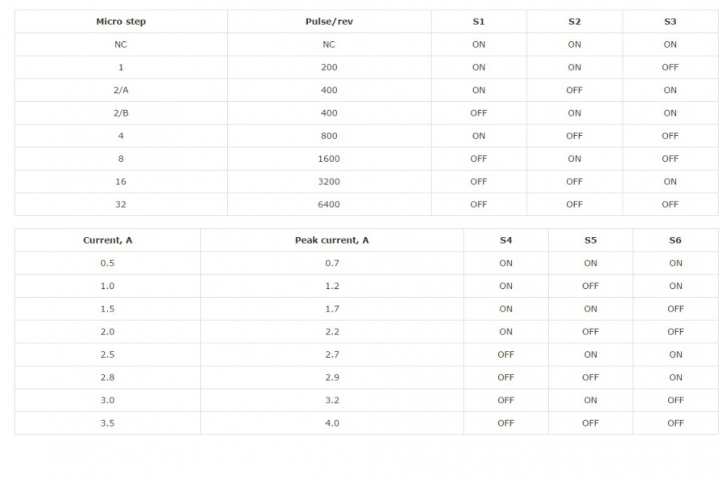Click the 2/A micro step cell
This screenshot has width=723, height=482.
point(121,90)
